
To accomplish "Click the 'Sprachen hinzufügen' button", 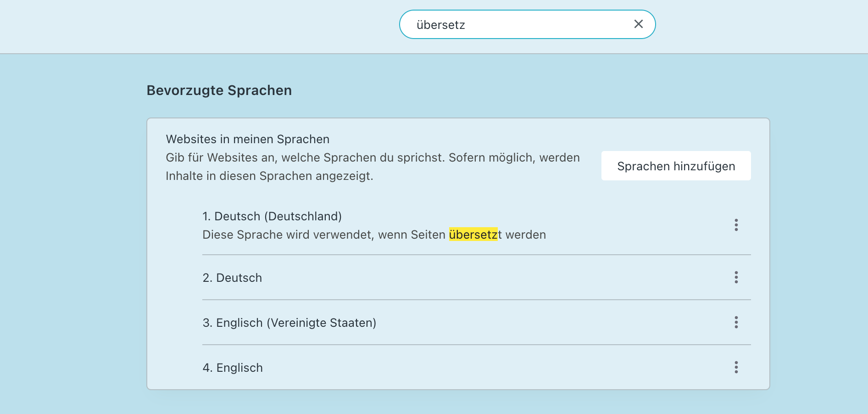I will (x=676, y=166).
